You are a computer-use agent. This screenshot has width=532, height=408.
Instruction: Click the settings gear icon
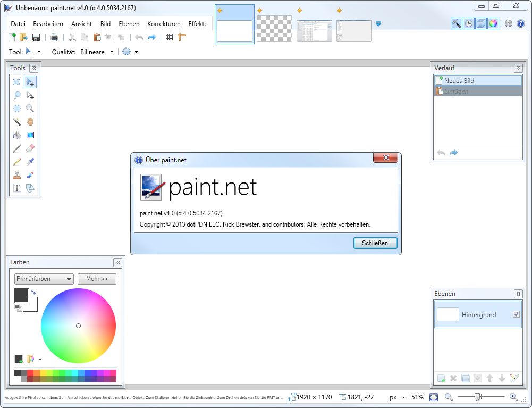coord(508,23)
